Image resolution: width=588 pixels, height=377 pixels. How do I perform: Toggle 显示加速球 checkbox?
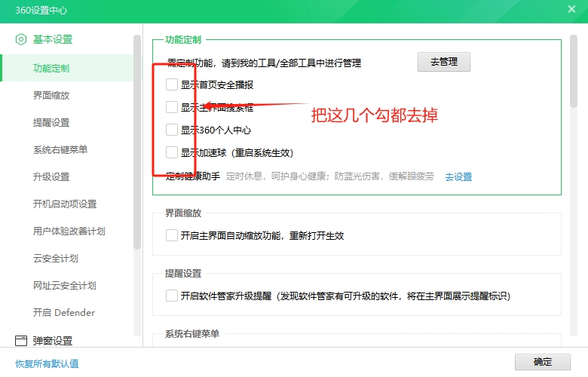pos(172,152)
